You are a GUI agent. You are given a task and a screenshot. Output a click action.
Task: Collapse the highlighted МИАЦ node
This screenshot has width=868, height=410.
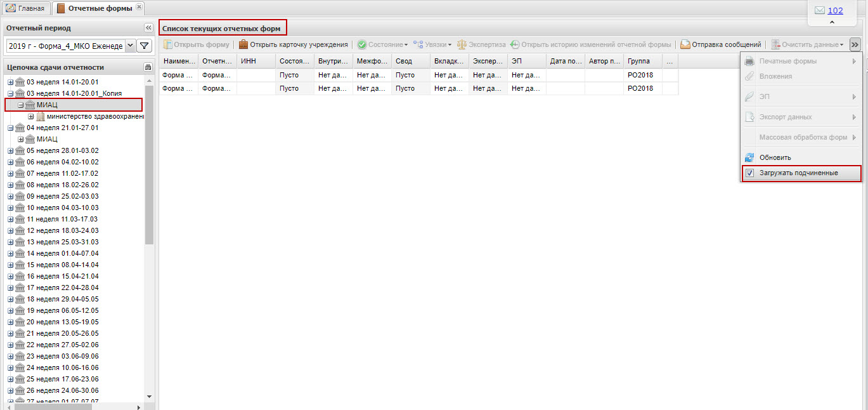pos(20,105)
